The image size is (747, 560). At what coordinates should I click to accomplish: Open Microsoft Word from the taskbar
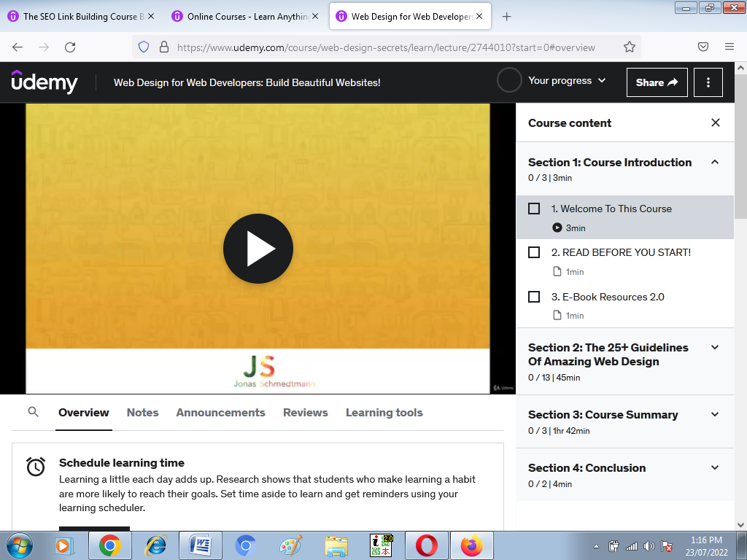(201, 545)
